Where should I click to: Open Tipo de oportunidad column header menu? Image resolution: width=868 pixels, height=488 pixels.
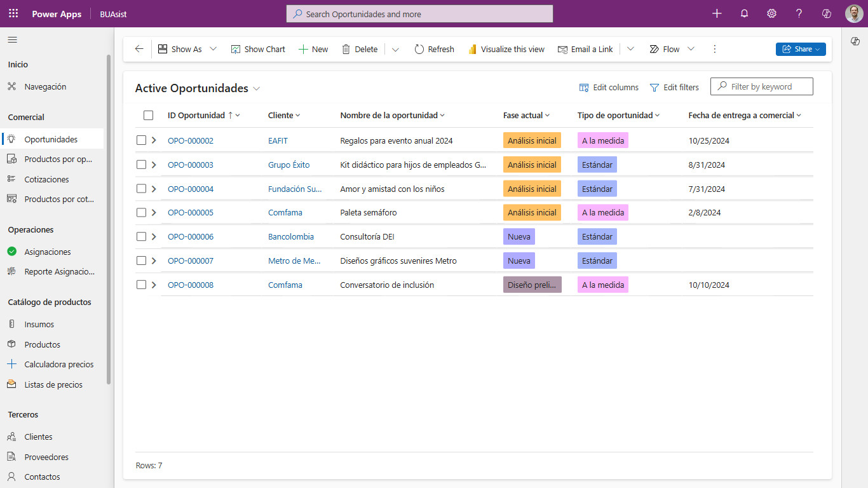618,115
